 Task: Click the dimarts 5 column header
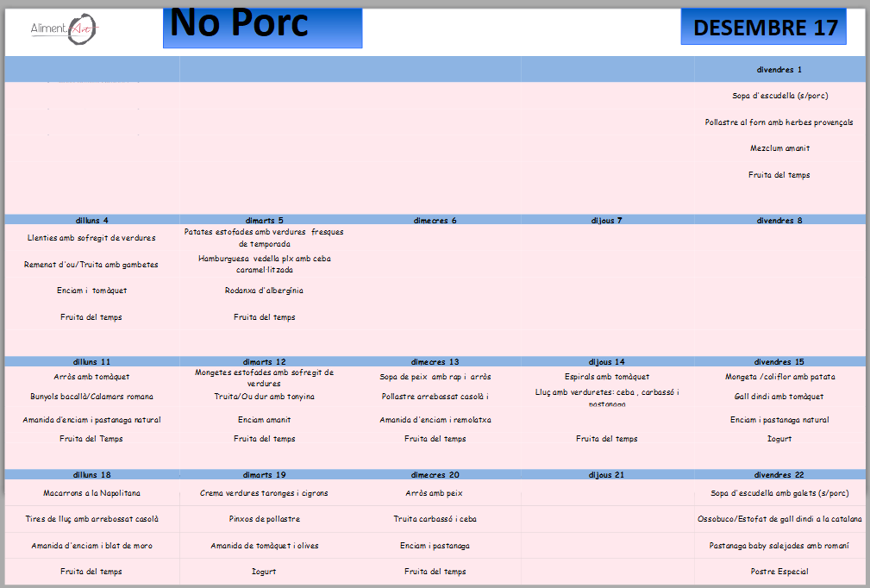[x=264, y=221]
